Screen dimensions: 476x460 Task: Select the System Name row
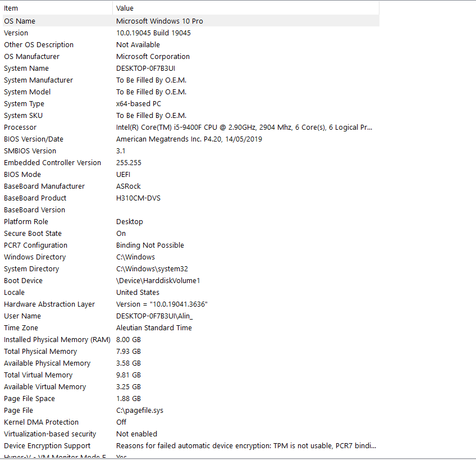[x=191, y=69]
